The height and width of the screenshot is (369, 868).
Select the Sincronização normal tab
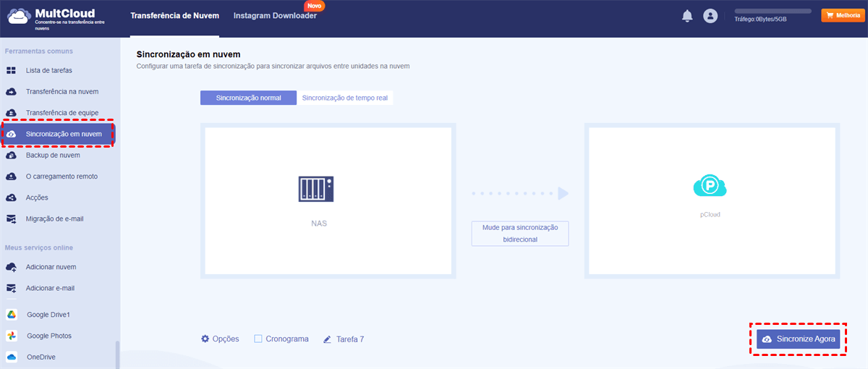(249, 98)
